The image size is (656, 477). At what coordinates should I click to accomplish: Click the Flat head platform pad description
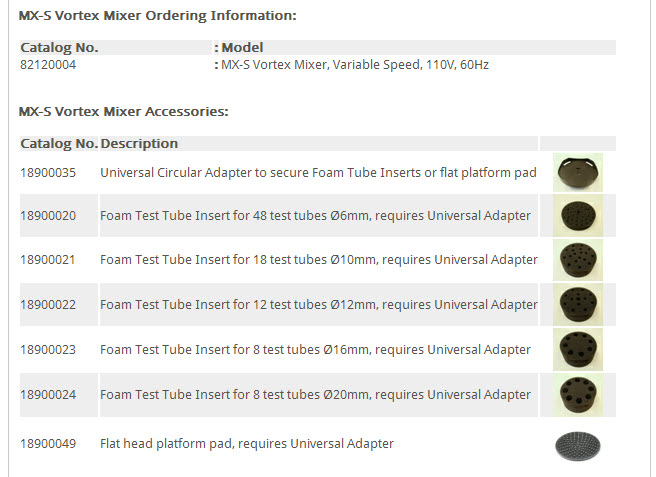tap(247, 444)
